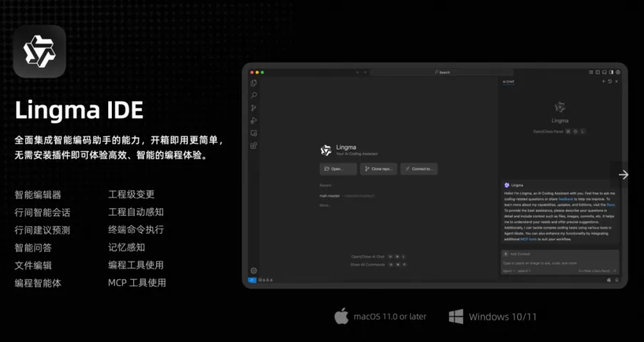Click the Windows logo icon
644x342 pixels.
[456, 316]
